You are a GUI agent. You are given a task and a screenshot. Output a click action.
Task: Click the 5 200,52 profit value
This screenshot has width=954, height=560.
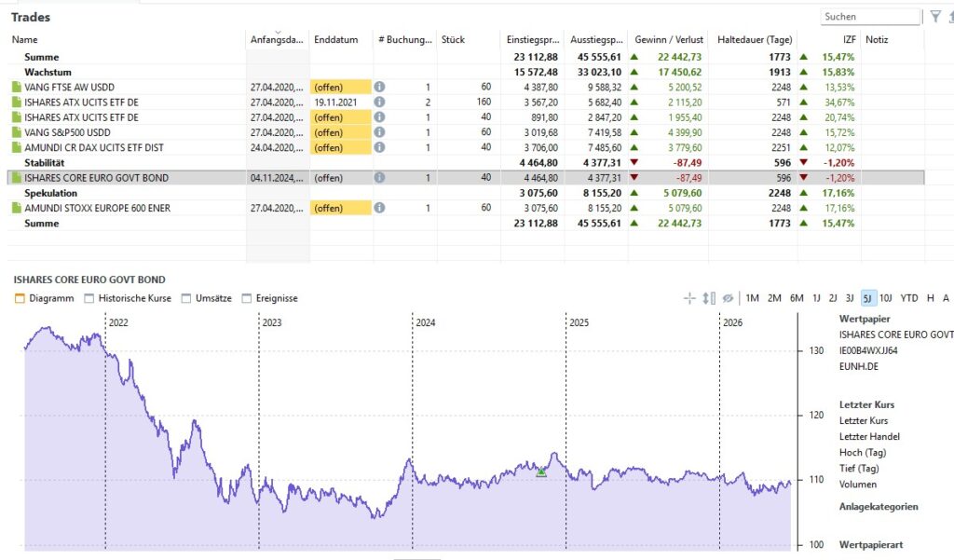(x=685, y=87)
